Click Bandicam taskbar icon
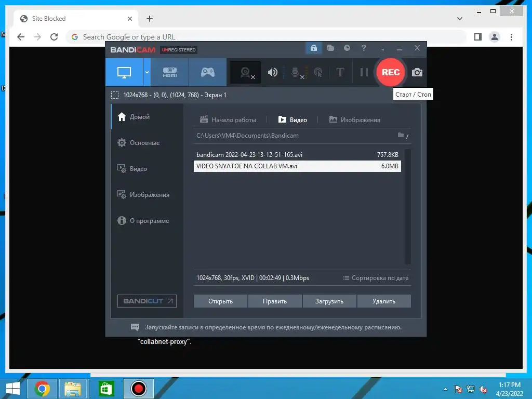The height and width of the screenshot is (399, 532). 138,389
